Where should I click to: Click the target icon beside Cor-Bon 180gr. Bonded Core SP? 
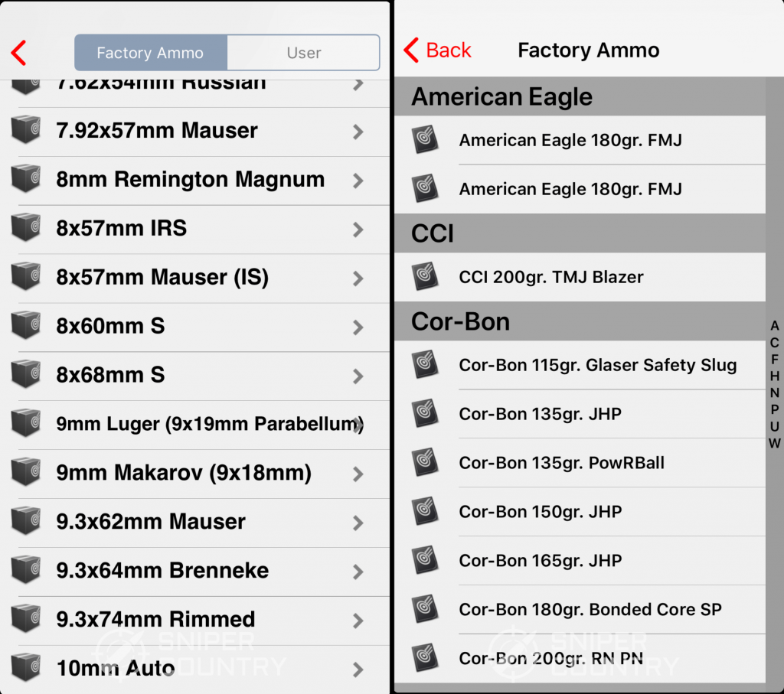click(x=425, y=609)
